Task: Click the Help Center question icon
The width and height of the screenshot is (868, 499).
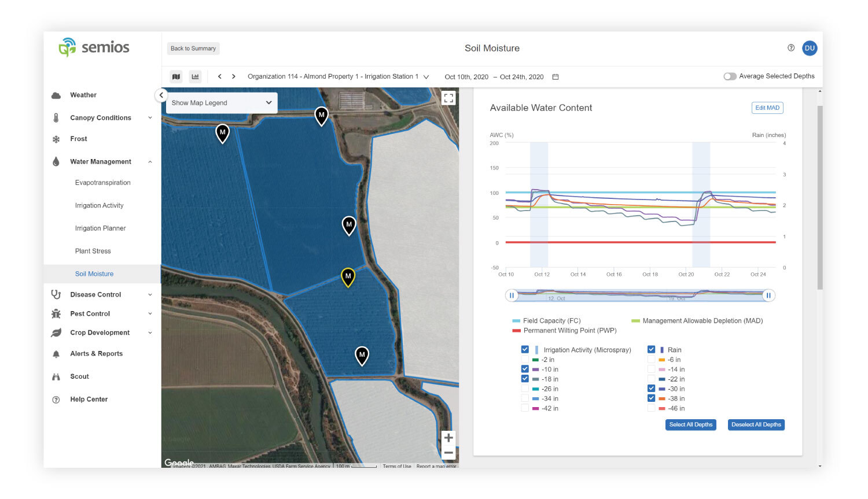Action: click(x=56, y=400)
